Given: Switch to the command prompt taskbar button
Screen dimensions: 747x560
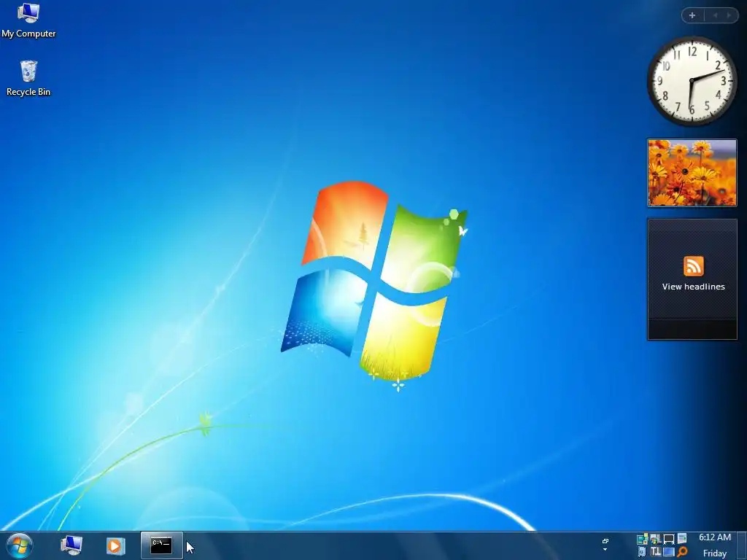Looking at the screenshot, I should point(161,545).
